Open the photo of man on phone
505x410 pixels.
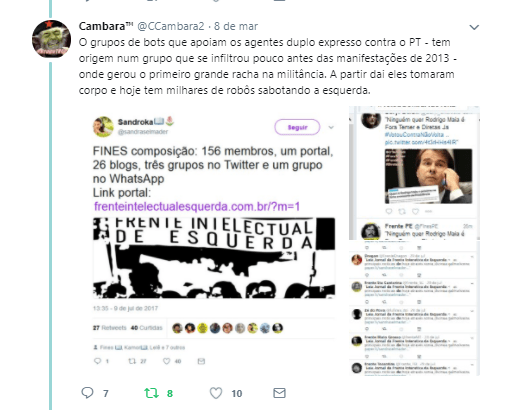(428, 176)
